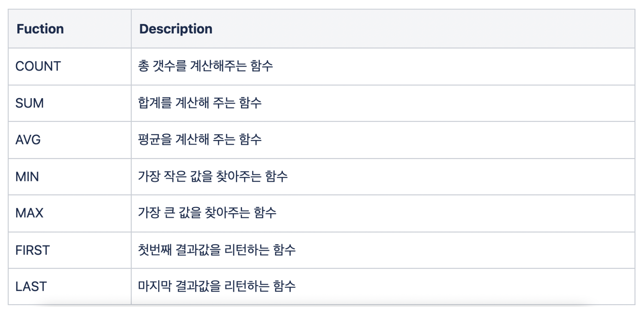644x318 pixels.
Task: Click the description '가장 작은 값을 찾아주는 함수'
Action: 213,176
